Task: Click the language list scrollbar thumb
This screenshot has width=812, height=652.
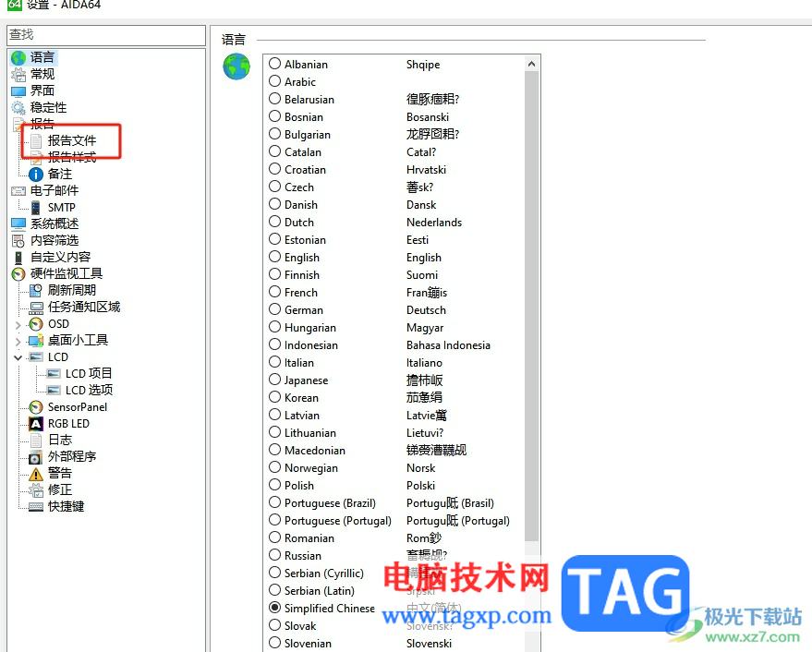Action: pos(531,306)
